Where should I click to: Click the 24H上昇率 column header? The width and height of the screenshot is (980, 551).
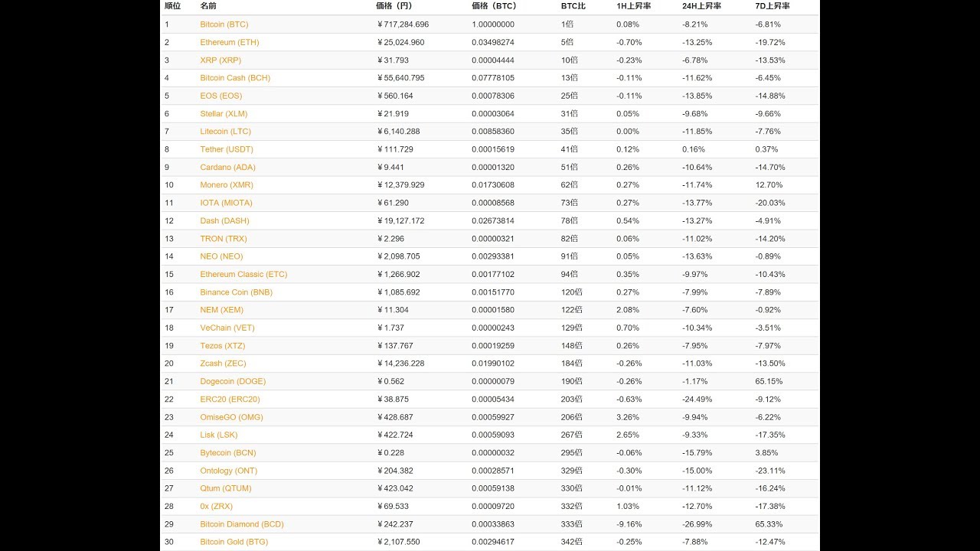coord(701,6)
